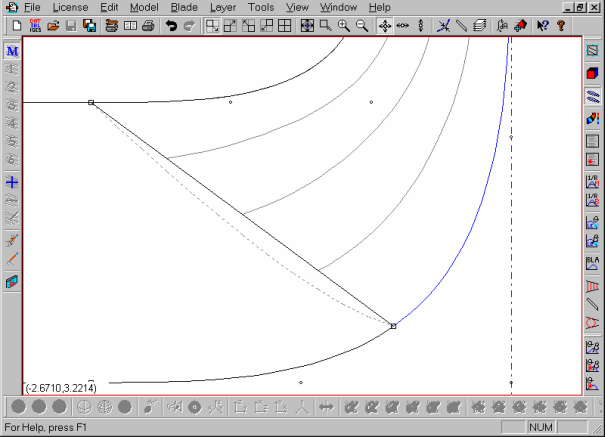Open the License menu

point(70,7)
